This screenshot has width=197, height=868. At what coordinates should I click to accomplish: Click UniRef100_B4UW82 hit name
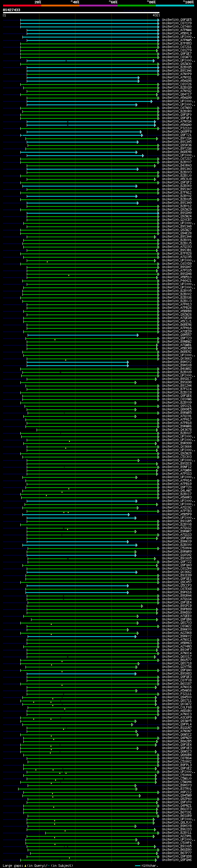pyautogui.click(x=177, y=369)
